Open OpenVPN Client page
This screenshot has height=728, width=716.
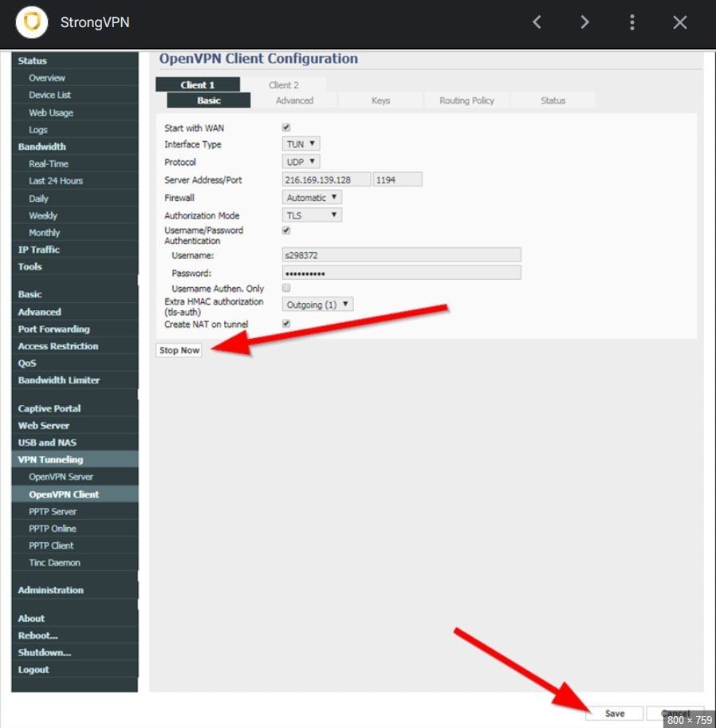[x=75, y=494]
